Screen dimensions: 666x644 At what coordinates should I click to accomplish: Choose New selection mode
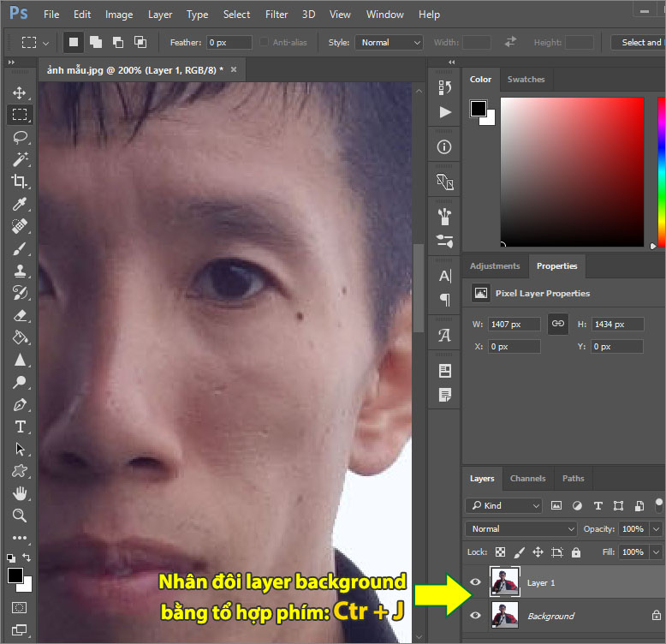74,43
